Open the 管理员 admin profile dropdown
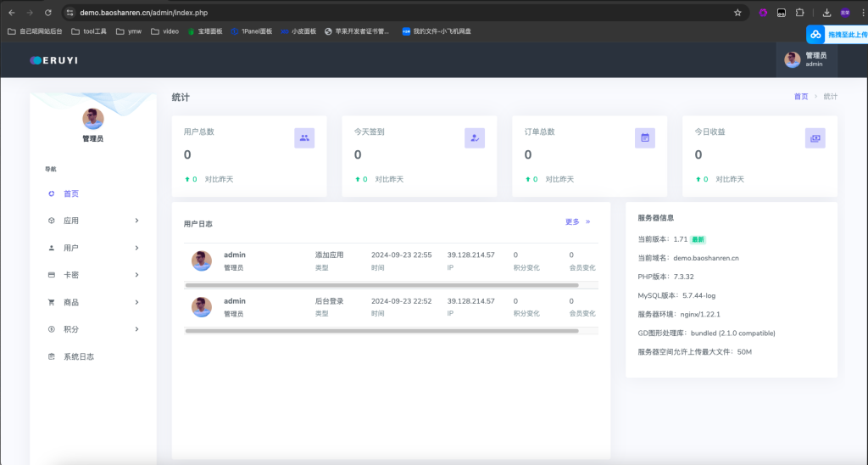 click(805, 59)
